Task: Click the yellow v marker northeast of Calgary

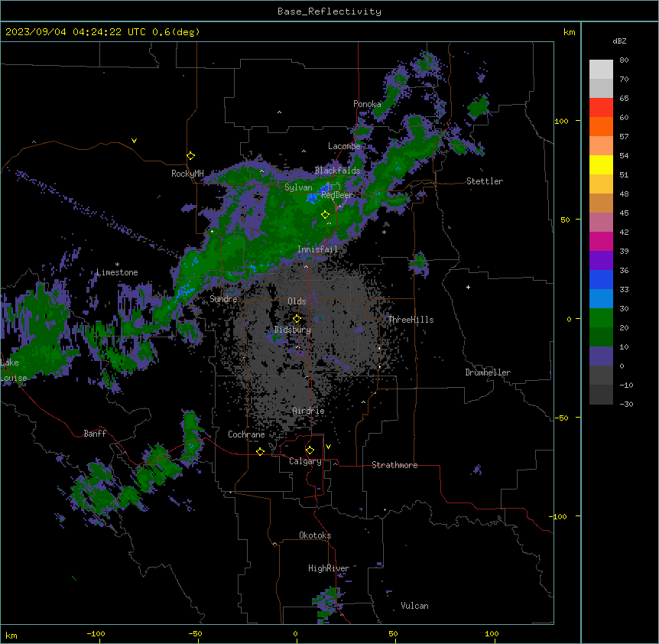Action: [328, 447]
